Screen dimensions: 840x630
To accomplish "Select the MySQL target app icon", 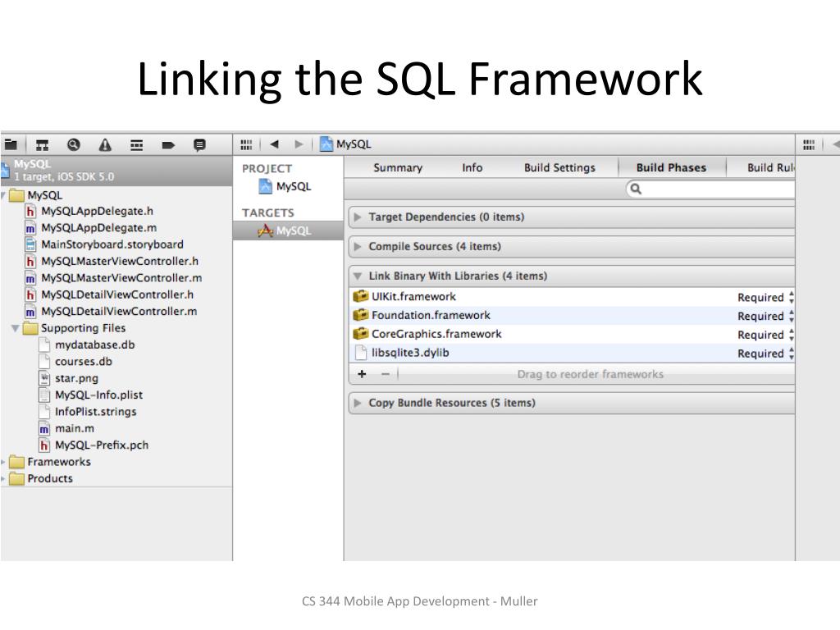I will pyautogui.click(x=265, y=231).
